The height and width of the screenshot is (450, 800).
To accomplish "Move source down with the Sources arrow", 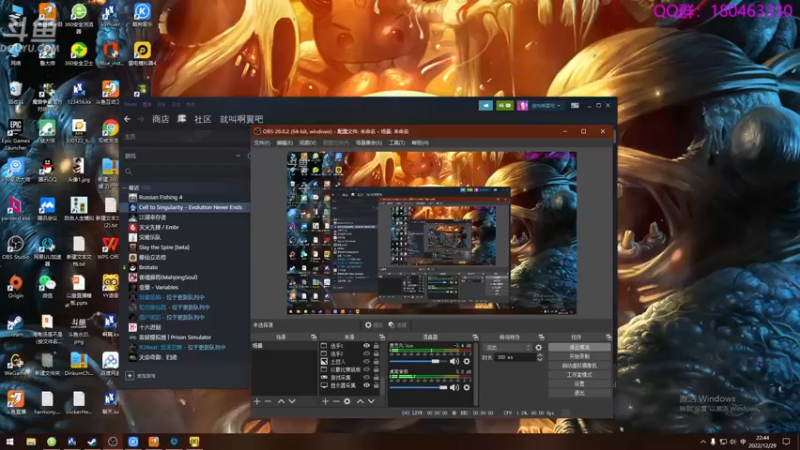I will point(371,402).
